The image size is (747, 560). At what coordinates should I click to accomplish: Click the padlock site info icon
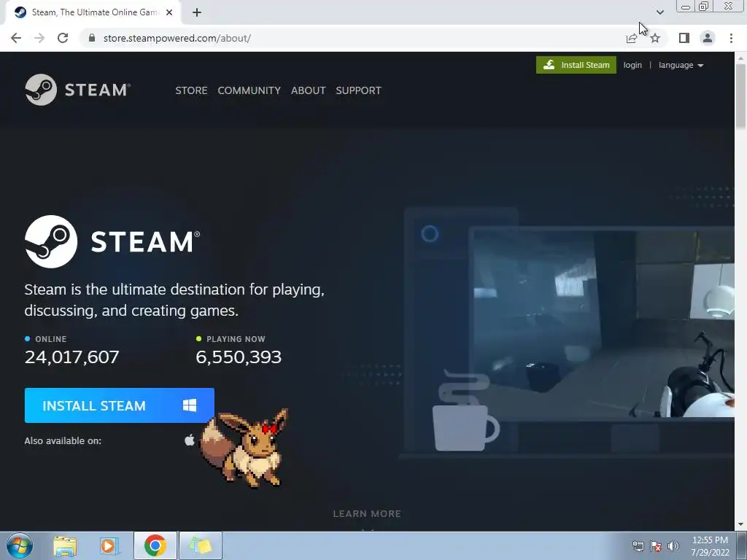click(x=92, y=38)
